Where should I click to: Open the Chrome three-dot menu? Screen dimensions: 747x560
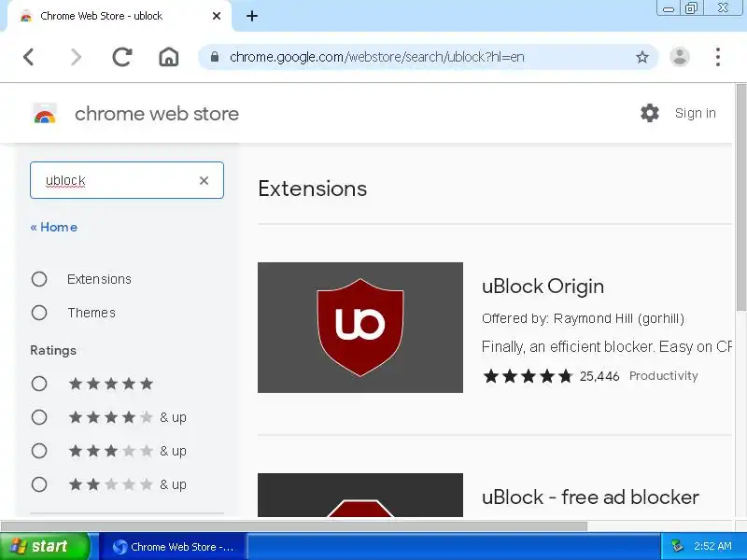(x=717, y=57)
